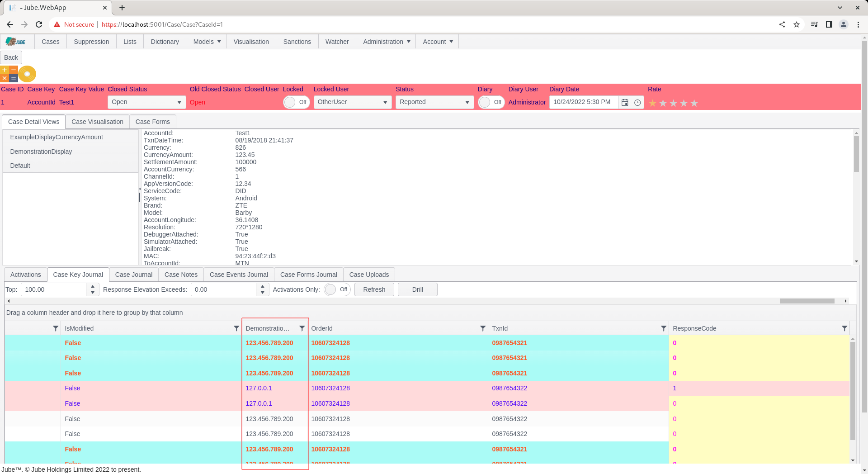
Task: Open the Administration menu dropdown
Action: click(x=387, y=42)
